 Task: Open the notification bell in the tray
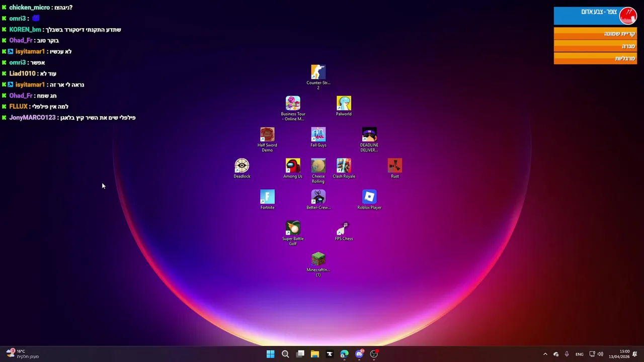(635, 354)
